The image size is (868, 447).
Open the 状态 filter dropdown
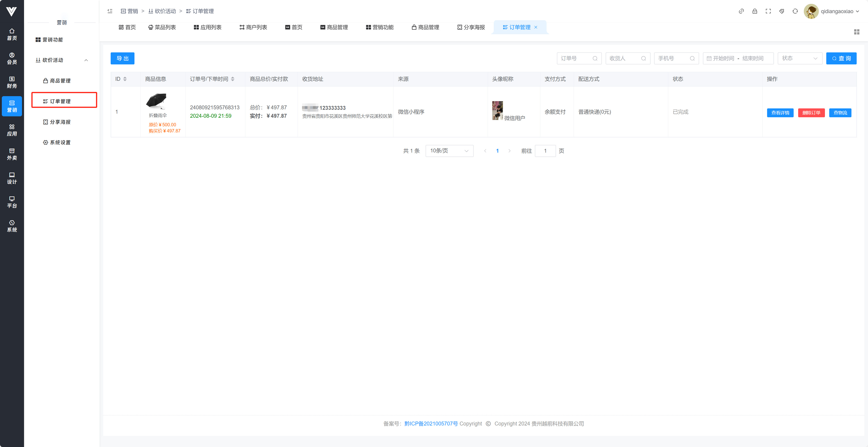pos(800,58)
